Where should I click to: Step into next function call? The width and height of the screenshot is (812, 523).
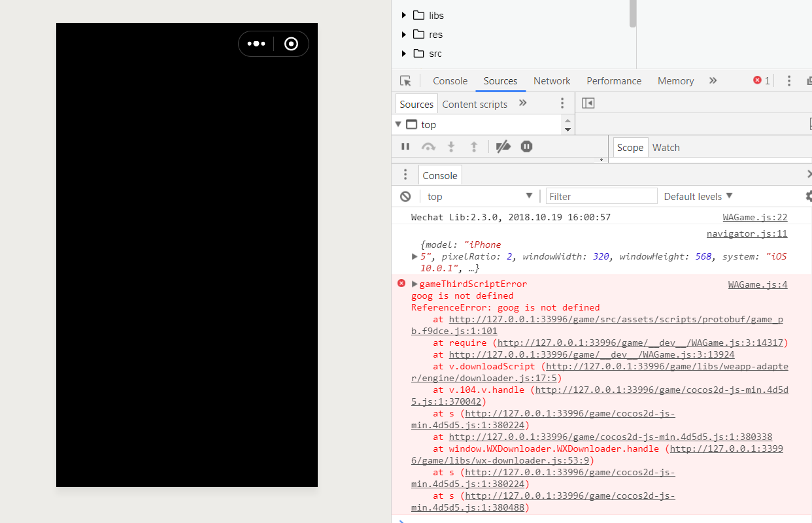[451, 146]
